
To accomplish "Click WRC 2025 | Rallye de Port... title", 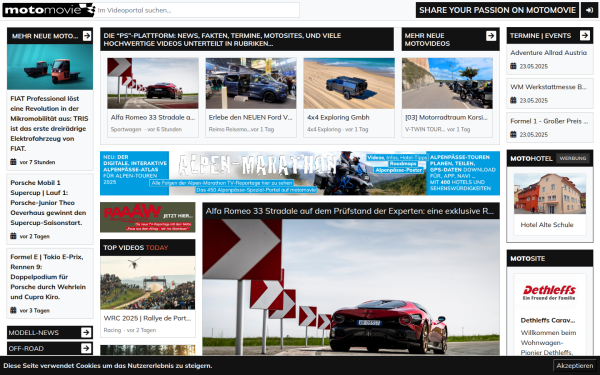I will pos(147,318).
